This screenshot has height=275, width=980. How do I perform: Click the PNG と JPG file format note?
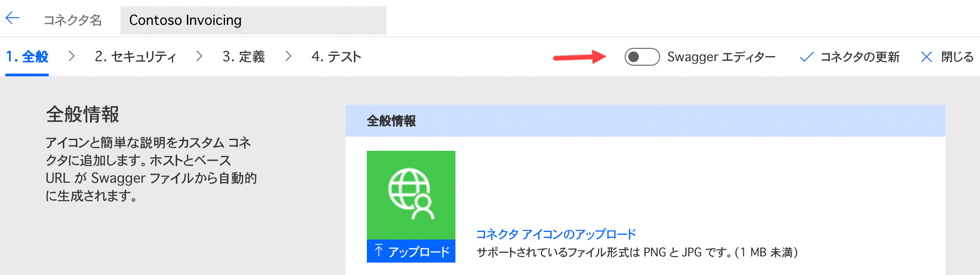(637, 252)
